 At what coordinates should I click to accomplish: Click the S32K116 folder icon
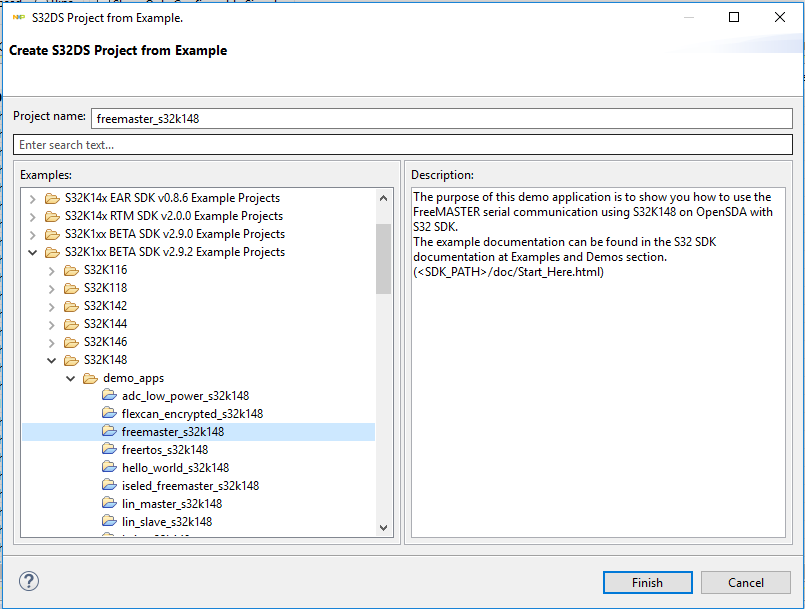[x=71, y=270]
